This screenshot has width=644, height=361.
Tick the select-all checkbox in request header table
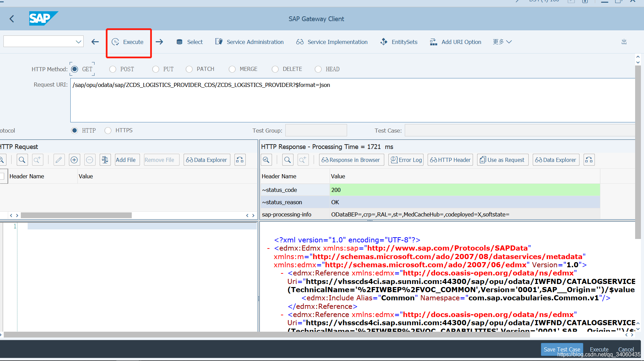coord(2,176)
